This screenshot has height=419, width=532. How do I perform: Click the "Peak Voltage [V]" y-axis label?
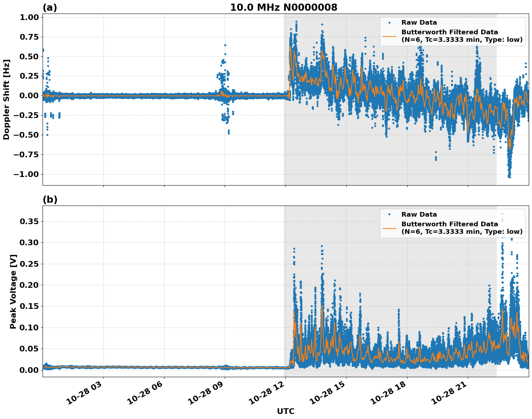coord(13,291)
